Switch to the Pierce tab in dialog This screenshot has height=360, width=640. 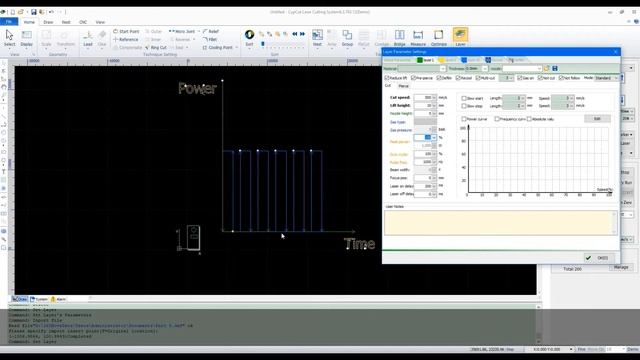(x=403, y=86)
